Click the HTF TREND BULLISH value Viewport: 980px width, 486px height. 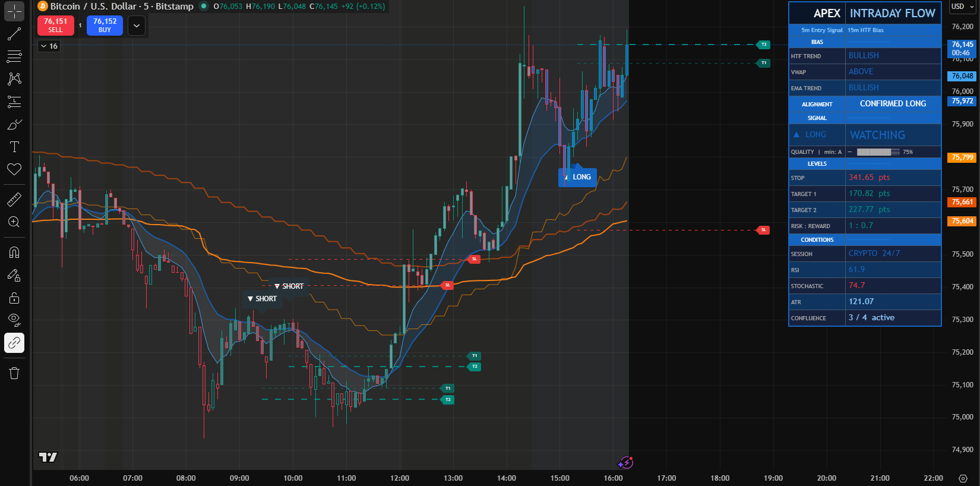864,55
